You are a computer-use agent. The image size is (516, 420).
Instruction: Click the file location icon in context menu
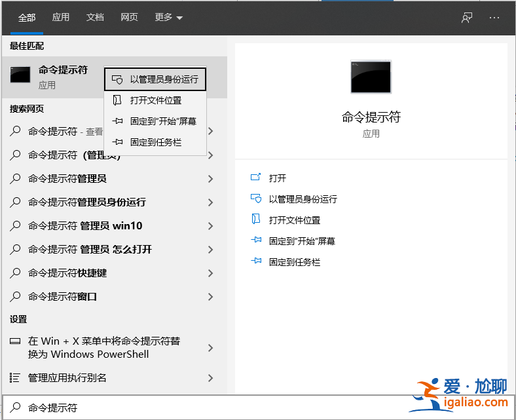pos(117,100)
